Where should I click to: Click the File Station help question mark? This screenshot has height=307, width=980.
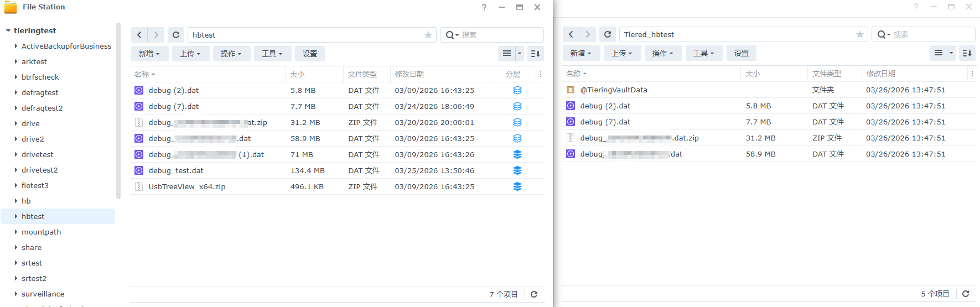click(484, 7)
